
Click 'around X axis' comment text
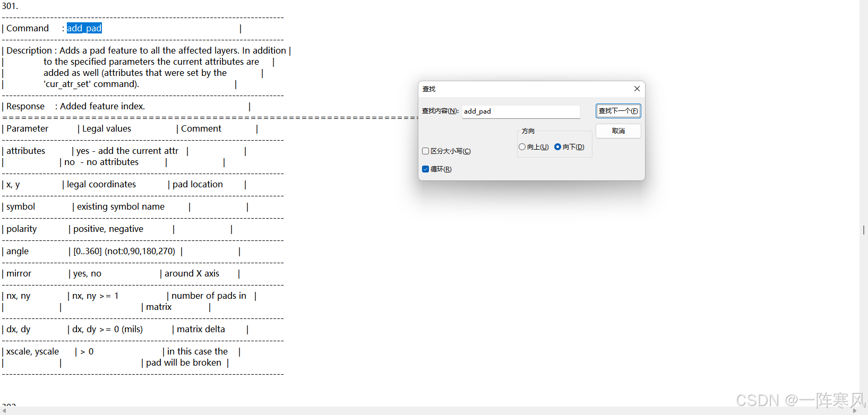click(x=192, y=274)
